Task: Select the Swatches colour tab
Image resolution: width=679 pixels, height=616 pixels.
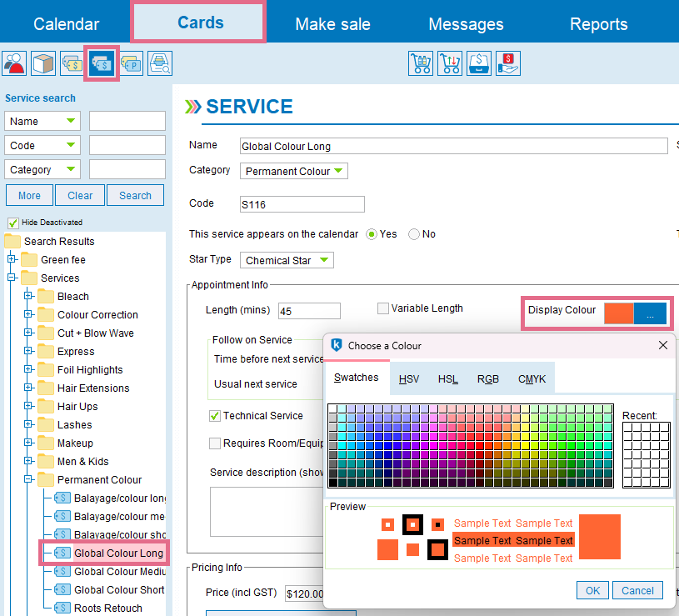Action: [357, 378]
